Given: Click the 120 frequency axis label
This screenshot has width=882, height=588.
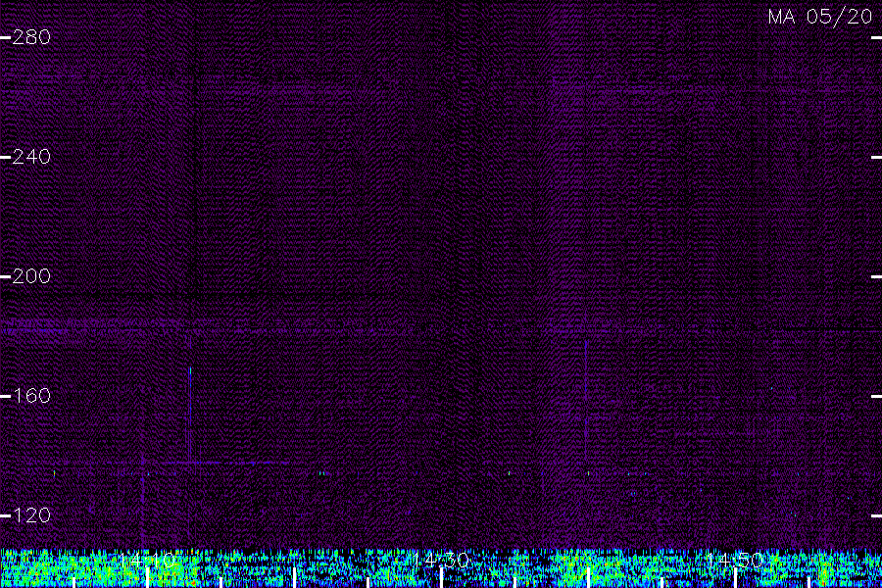Looking at the screenshot, I should tap(31, 515).
